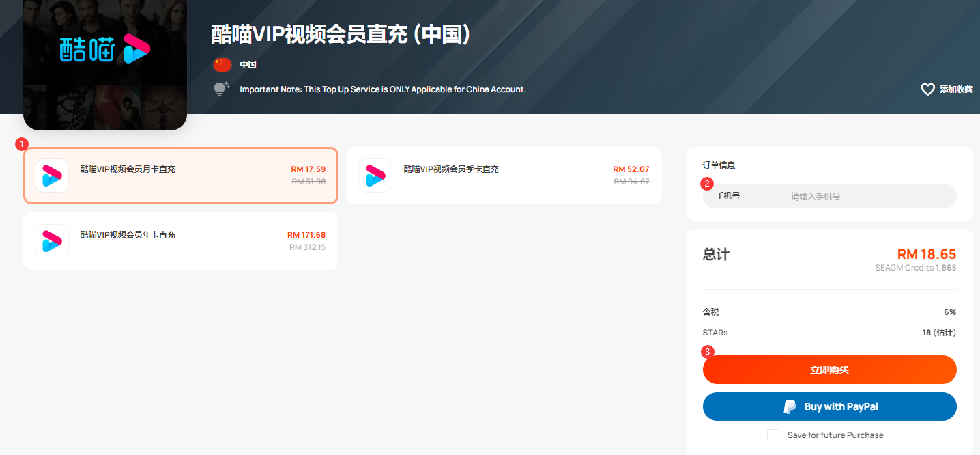Click the 季卡直充 product logo icon
The height and width of the screenshot is (455, 980).
(x=375, y=176)
